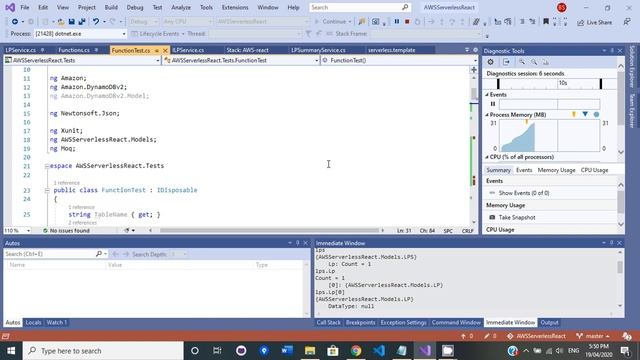Click the Find in Files icon after Continue
Image resolution: width=640 pixels, height=360 pixels.
361,22
